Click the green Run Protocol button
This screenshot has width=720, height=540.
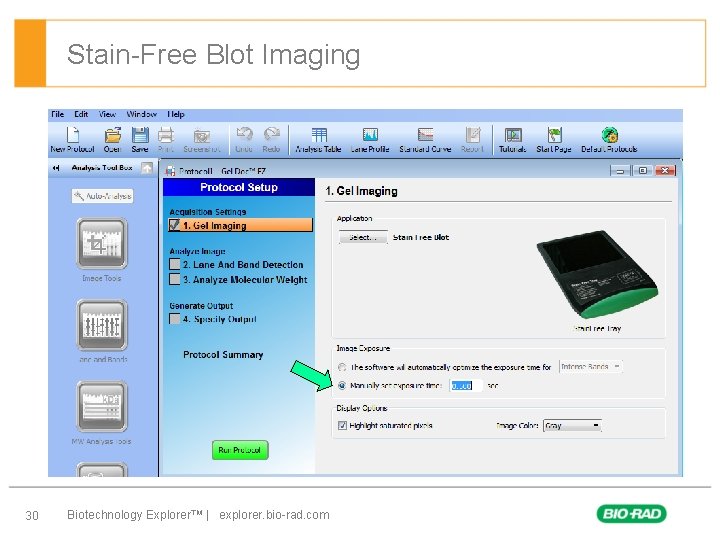[240, 450]
